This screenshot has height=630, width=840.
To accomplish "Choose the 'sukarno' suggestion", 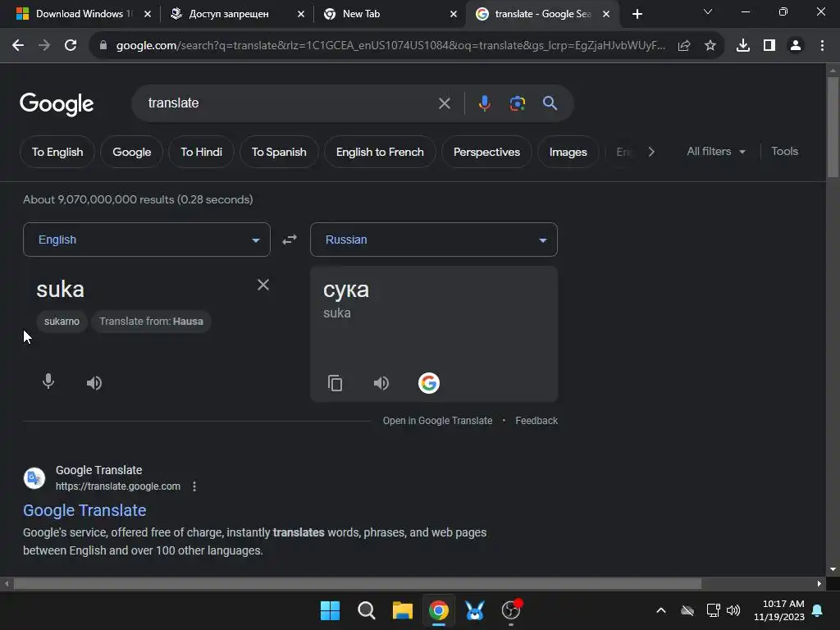I will tap(62, 322).
